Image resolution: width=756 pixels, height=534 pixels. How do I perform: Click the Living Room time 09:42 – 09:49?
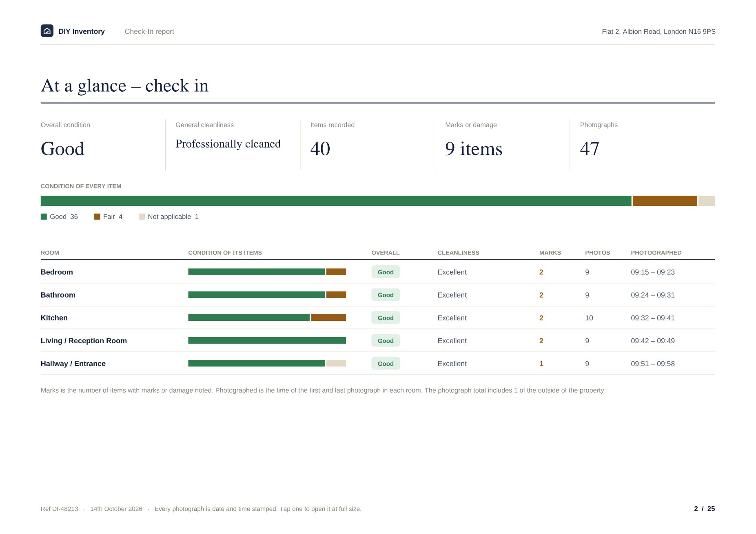[652, 340]
